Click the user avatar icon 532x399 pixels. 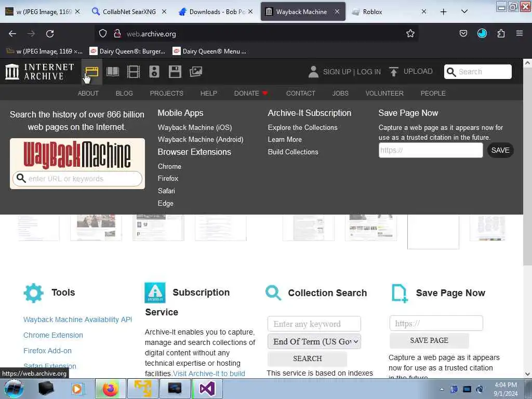313,72
